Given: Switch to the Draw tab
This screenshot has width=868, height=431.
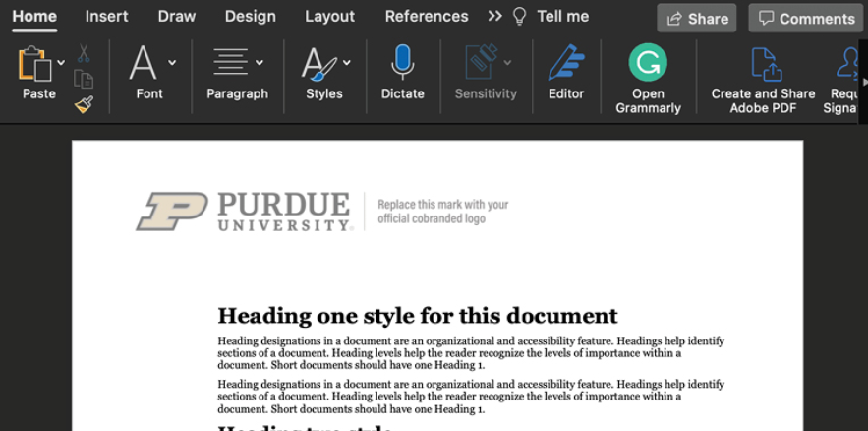Looking at the screenshot, I should 177,17.
